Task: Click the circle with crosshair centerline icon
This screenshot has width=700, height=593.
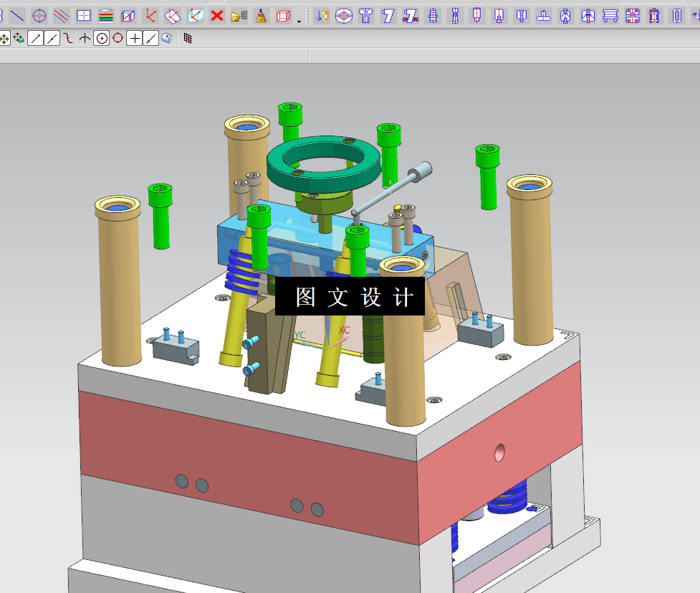Action: (x=39, y=16)
